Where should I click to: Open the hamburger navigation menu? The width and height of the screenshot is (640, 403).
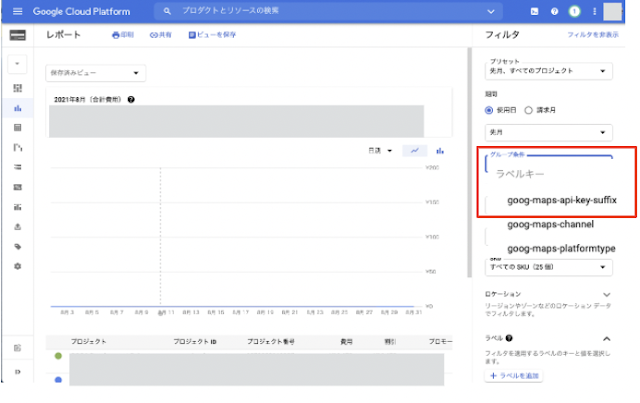(18, 11)
